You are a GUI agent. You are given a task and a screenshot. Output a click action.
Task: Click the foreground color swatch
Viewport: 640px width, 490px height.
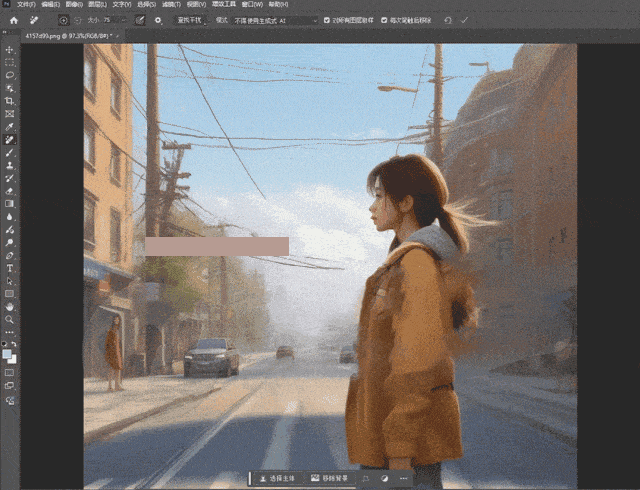coord(7,354)
